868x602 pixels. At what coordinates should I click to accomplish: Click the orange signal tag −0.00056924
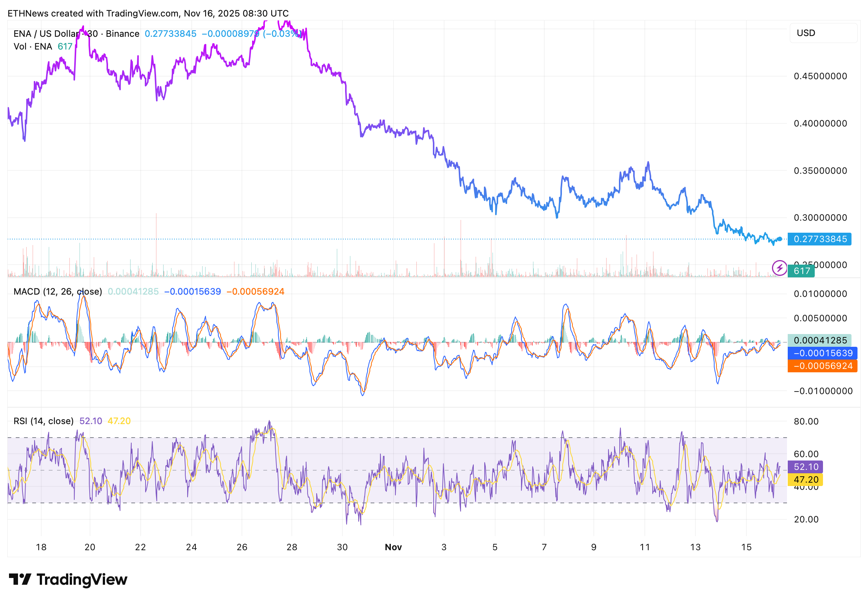click(822, 366)
